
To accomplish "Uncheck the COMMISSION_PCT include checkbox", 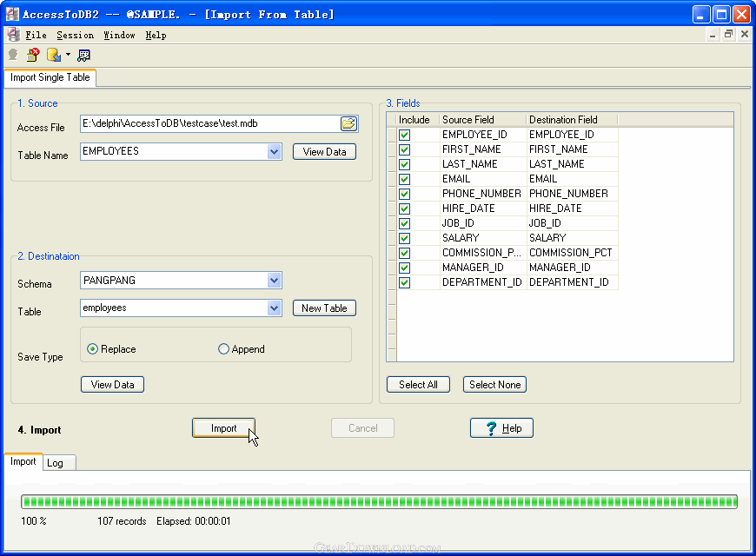I will [x=405, y=253].
